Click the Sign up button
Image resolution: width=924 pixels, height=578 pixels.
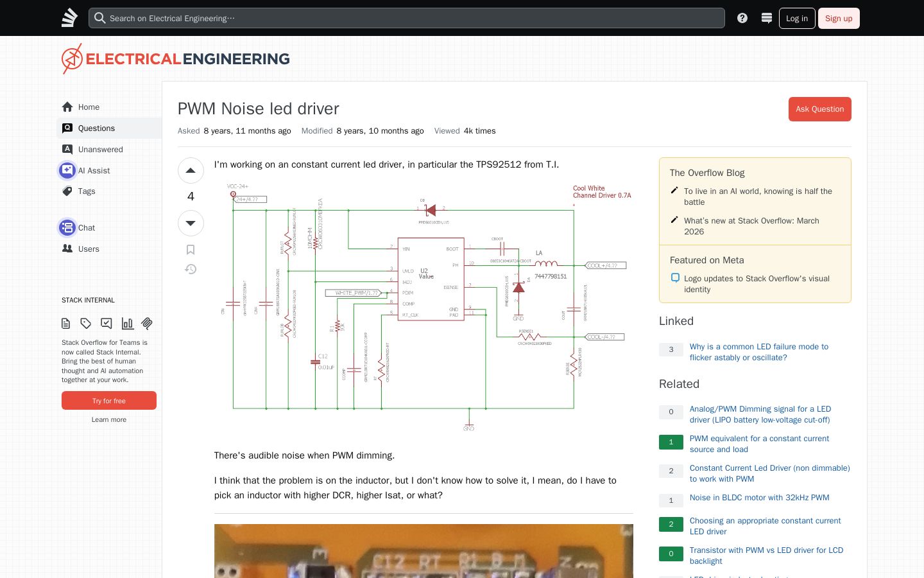click(839, 18)
